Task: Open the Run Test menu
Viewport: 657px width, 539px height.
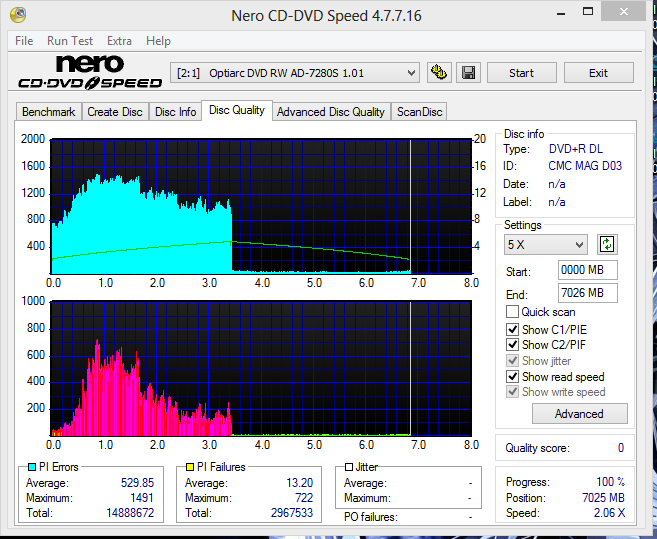Action: tap(70, 41)
